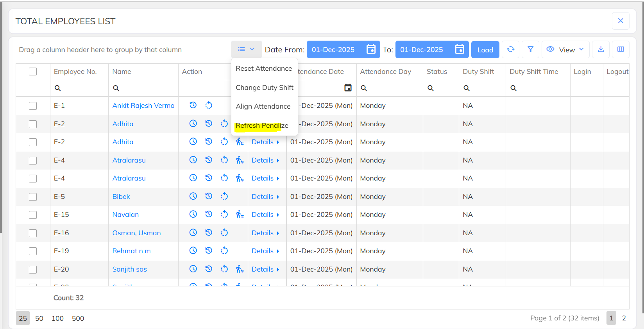
Task: Open the filter funnel icon
Action: point(530,50)
